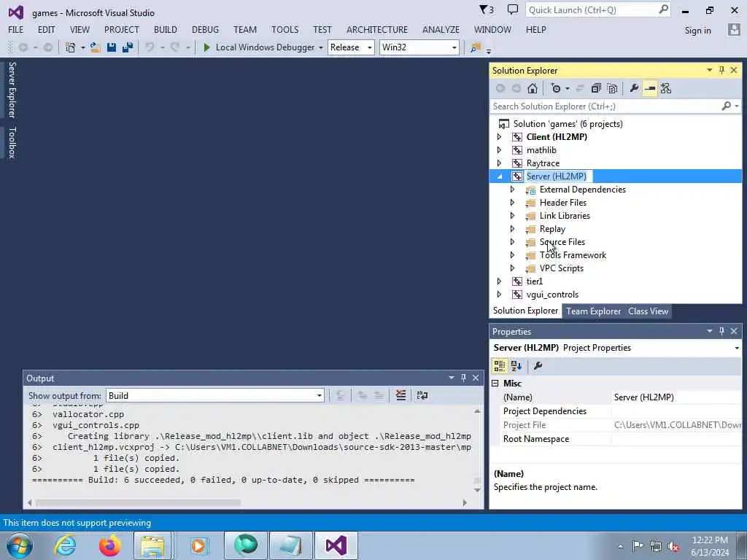Screen dimensions: 747x560
Task: Open File Explorer from the taskbar
Action: tap(152, 545)
